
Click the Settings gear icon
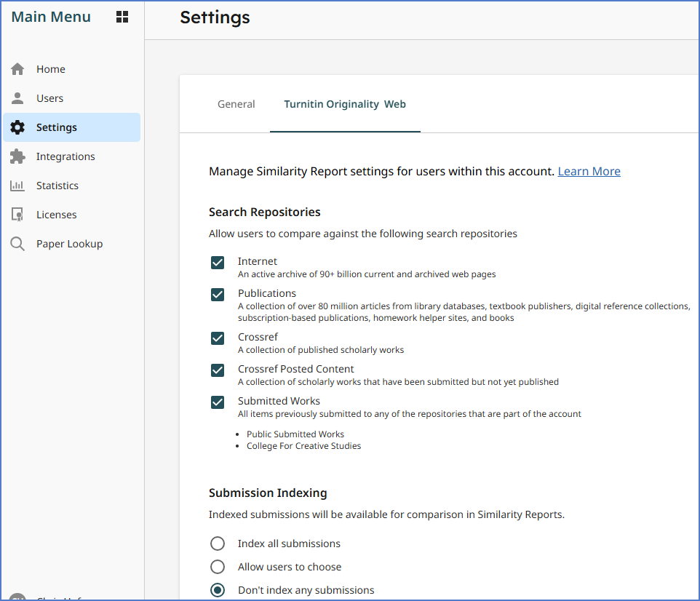tap(17, 127)
